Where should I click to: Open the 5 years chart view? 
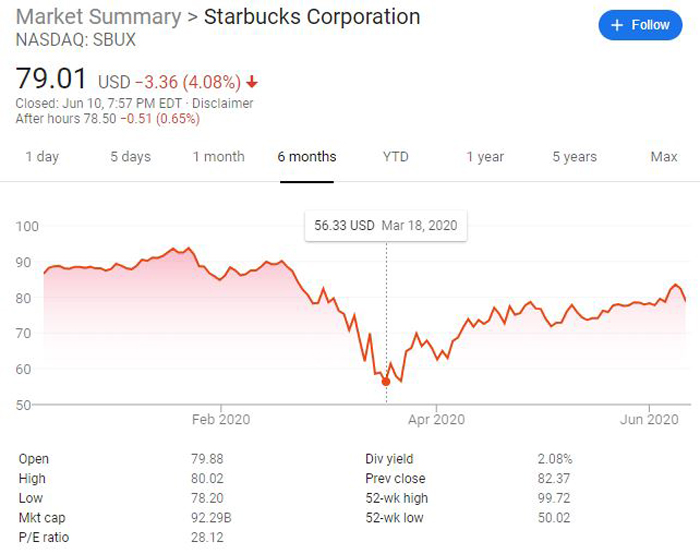(x=575, y=157)
